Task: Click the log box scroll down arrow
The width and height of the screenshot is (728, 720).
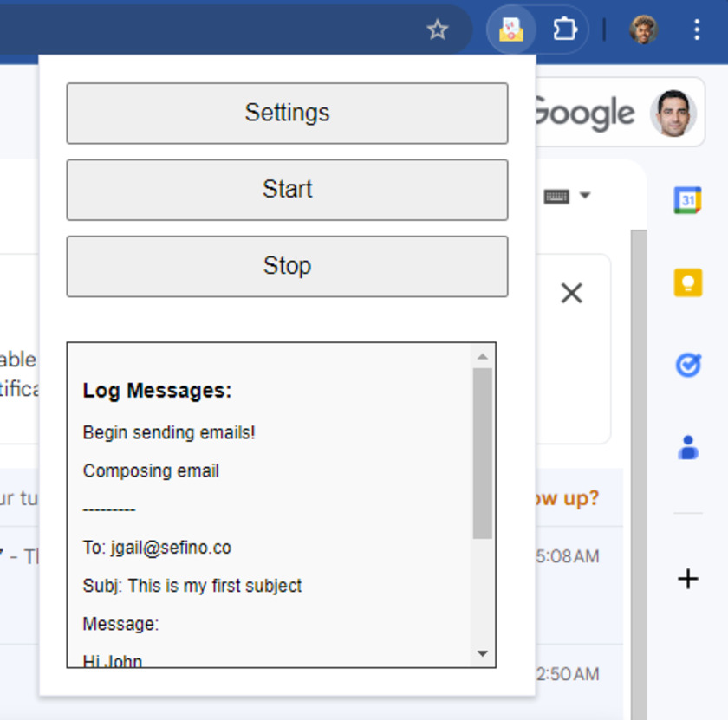Action: click(483, 653)
